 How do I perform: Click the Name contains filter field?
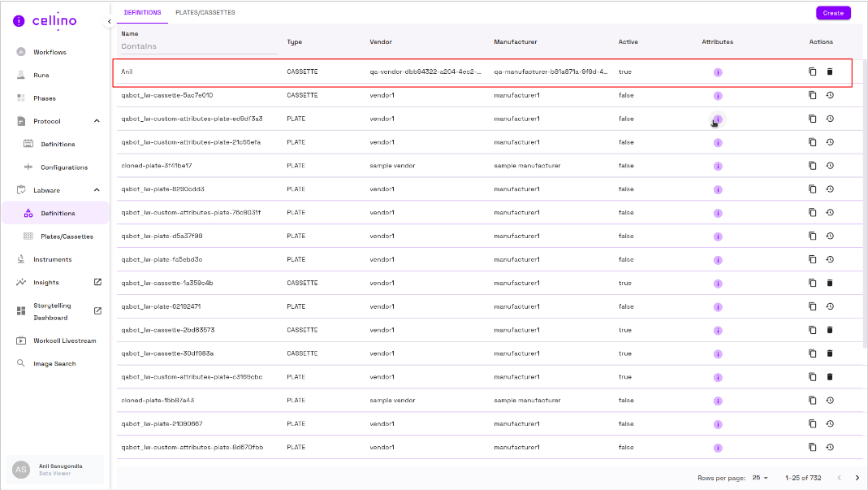coord(198,46)
